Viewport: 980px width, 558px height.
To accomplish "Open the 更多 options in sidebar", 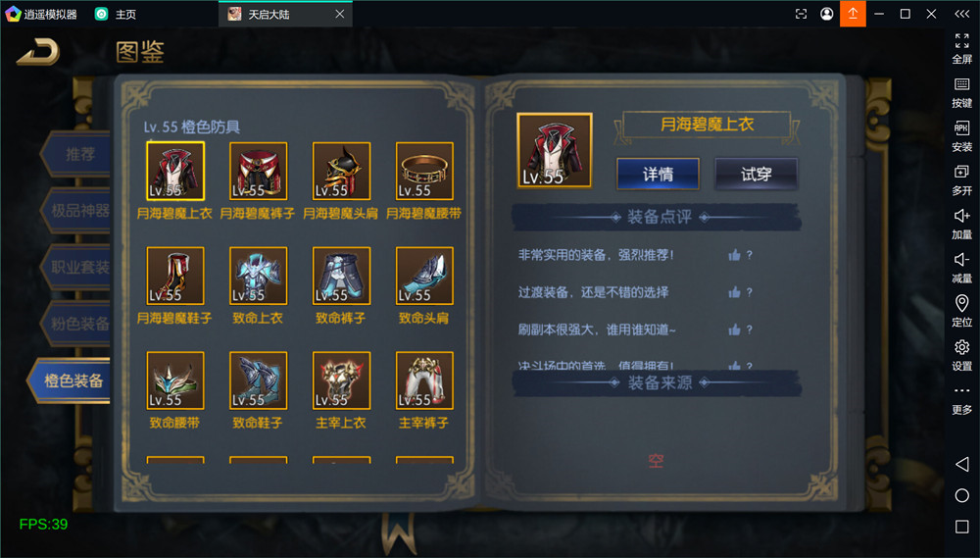I will [962, 399].
